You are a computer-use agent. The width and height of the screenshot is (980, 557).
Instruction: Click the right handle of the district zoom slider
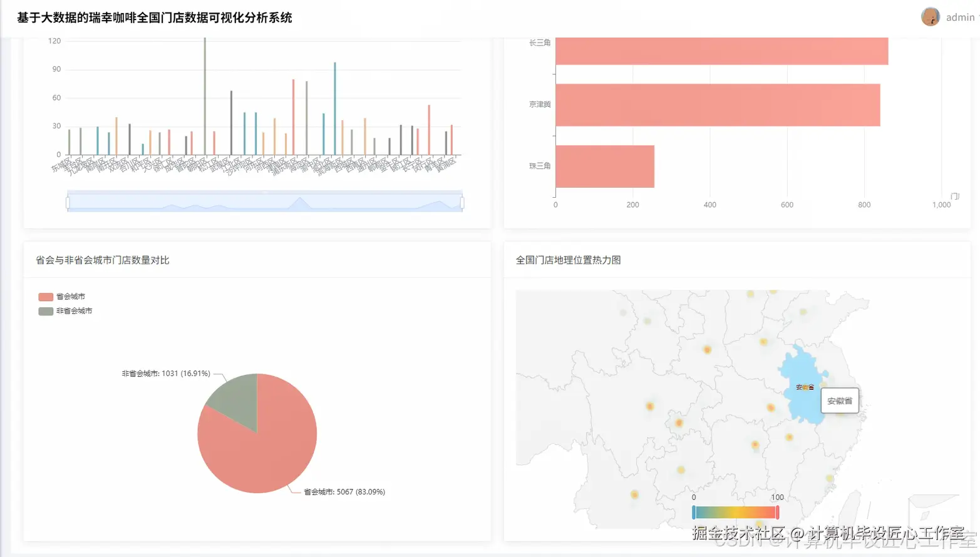pos(462,202)
